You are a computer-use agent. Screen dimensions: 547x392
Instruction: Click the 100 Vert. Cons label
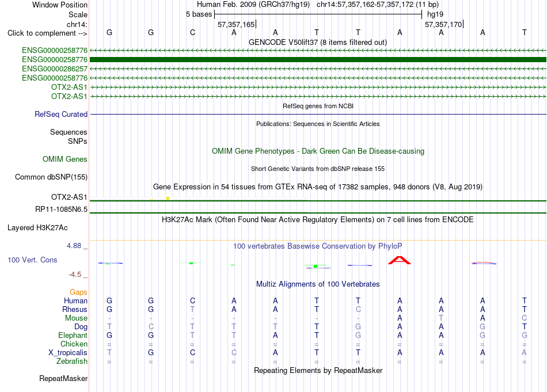click(x=32, y=260)
